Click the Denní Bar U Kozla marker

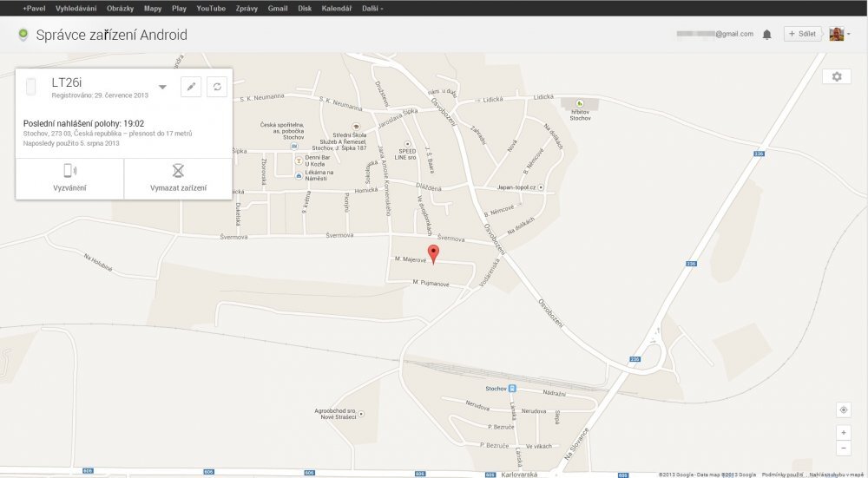tap(299, 160)
